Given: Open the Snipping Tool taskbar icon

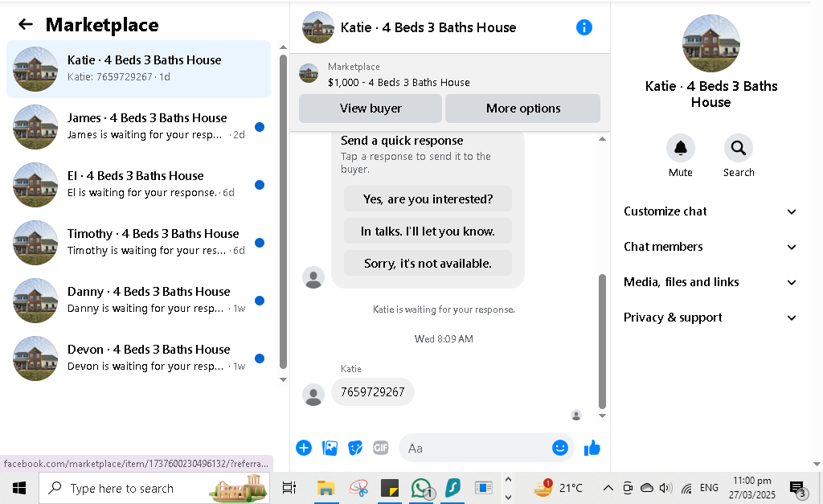Looking at the screenshot, I should point(359,488).
